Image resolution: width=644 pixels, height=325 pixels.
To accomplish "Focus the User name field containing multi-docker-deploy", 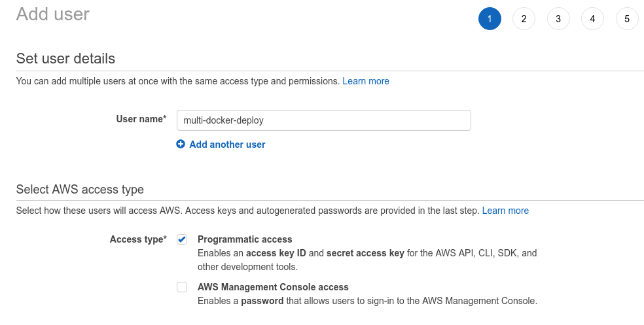I will tap(324, 120).
